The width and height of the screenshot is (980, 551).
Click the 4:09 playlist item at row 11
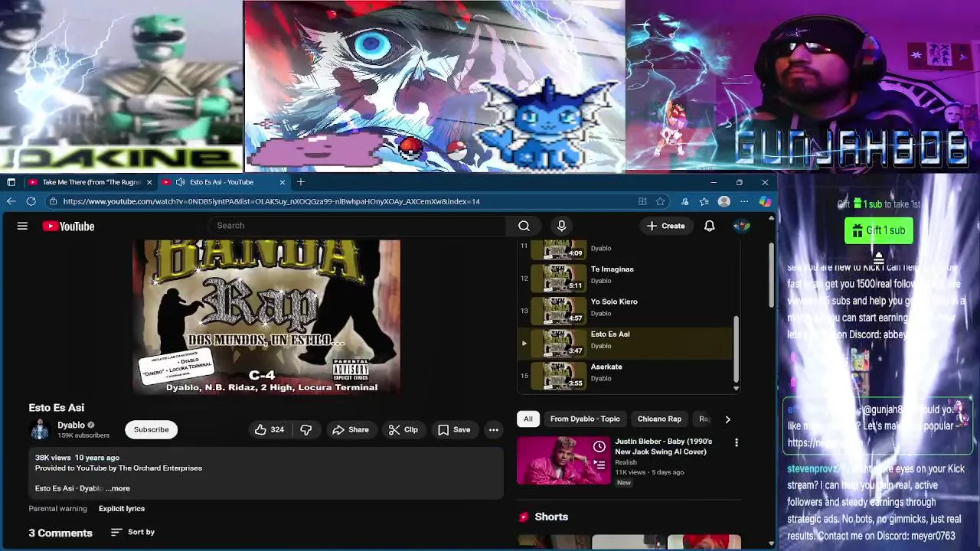tap(626, 250)
